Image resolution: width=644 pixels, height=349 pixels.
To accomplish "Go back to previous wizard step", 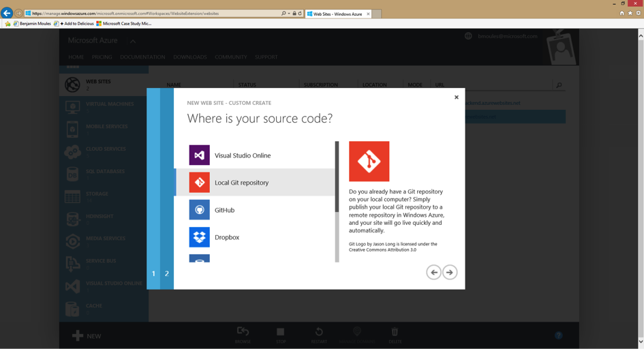I will (x=433, y=272).
